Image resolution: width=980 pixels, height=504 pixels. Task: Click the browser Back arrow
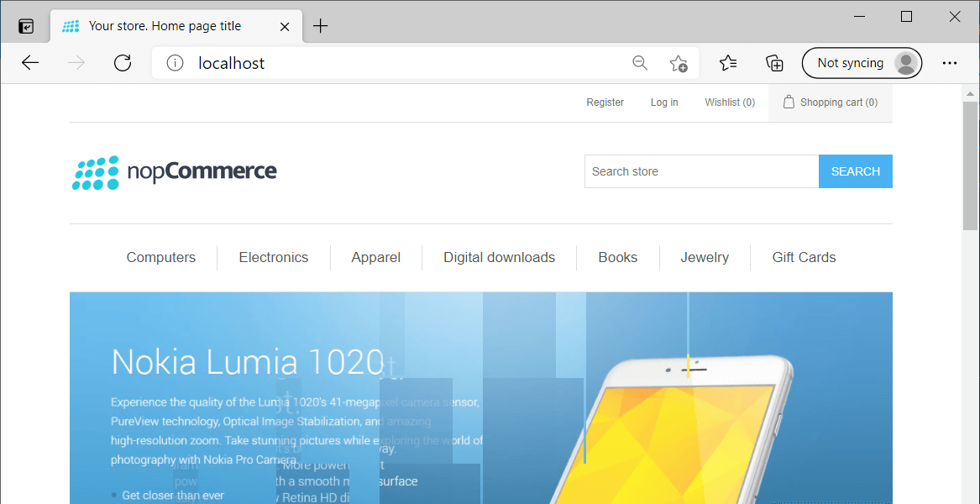(30, 62)
